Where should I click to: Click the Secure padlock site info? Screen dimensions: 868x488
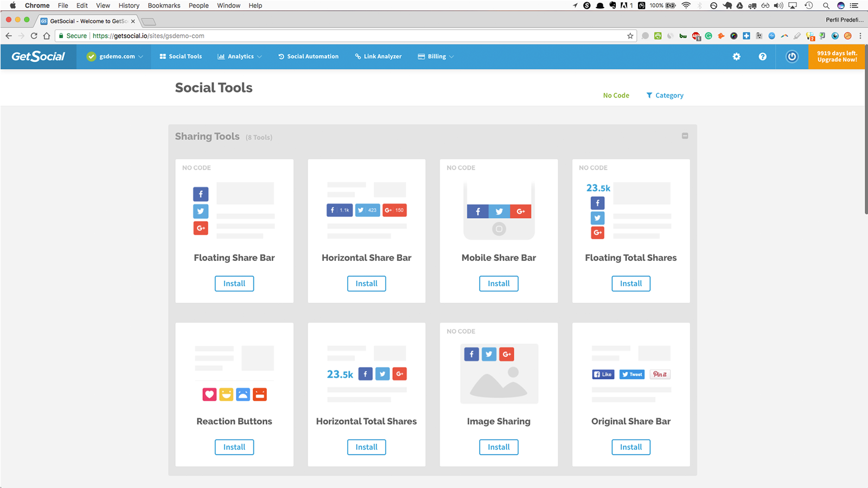click(73, 36)
